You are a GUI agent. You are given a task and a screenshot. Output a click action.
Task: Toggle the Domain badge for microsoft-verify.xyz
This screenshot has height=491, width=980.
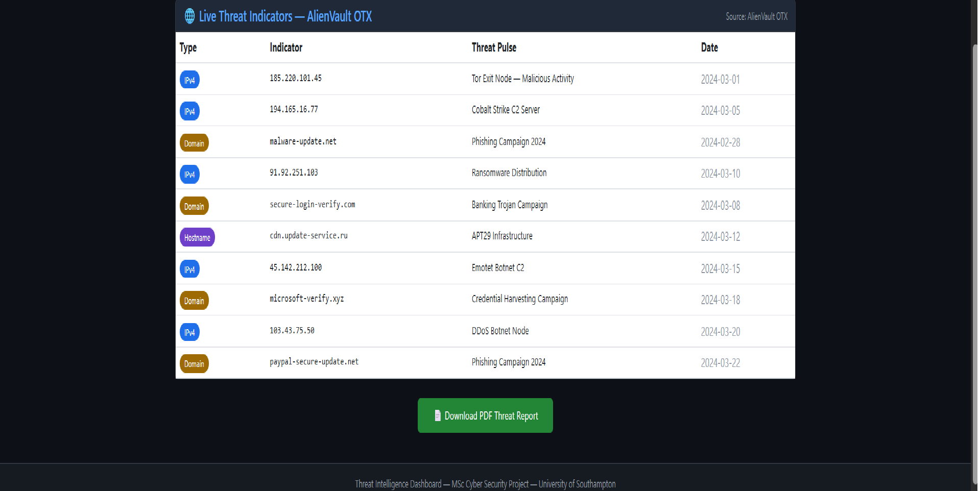(x=194, y=301)
